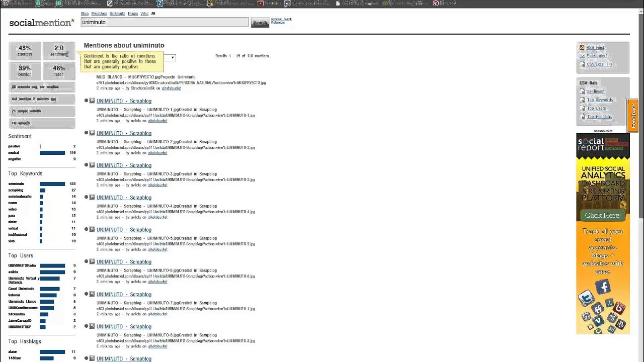Click neutral sentiment dot of UNIMINUTO-7.jpg result

pyautogui.click(x=86, y=294)
